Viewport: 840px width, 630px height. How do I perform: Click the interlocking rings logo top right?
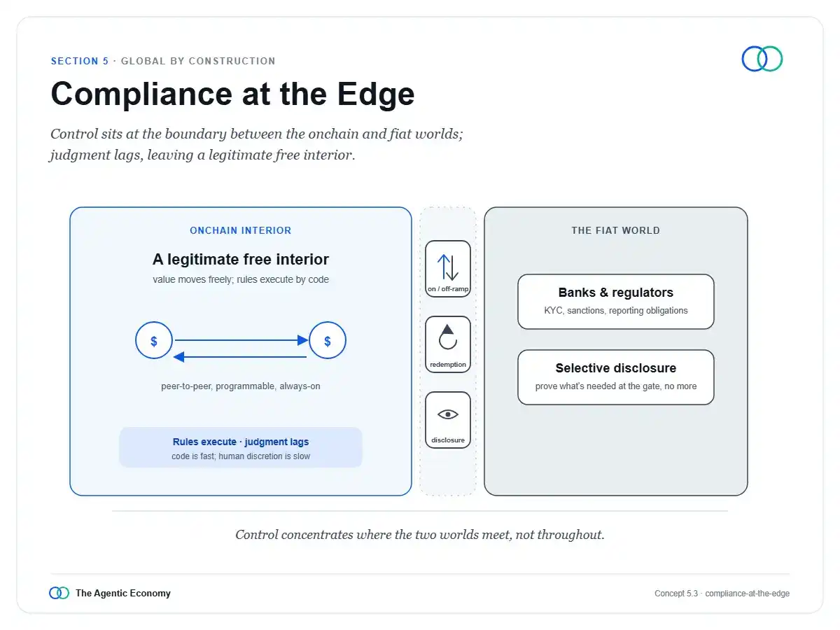762,59
